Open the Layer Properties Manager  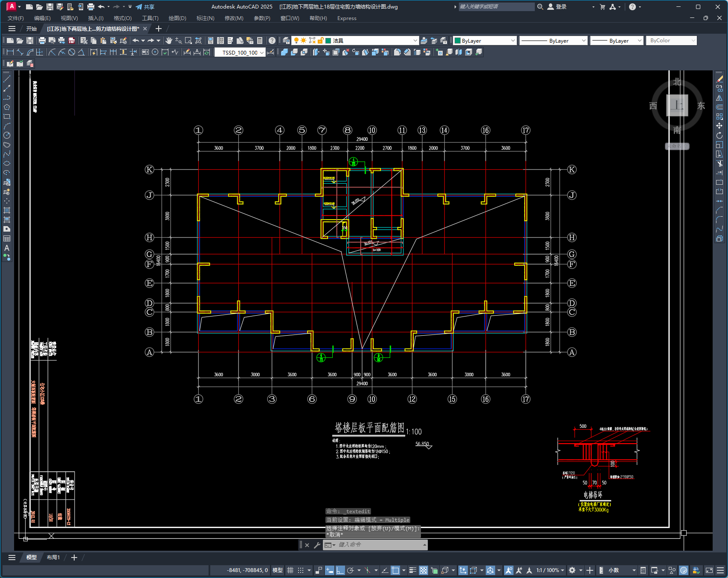(286, 41)
